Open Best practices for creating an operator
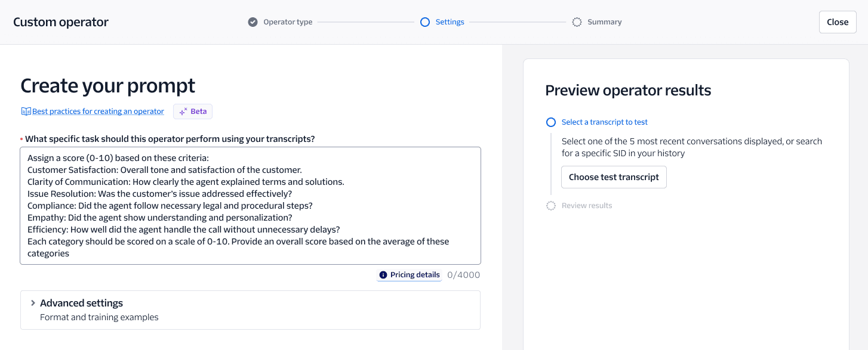Screen dimensions: 868x350 point(97,111)
